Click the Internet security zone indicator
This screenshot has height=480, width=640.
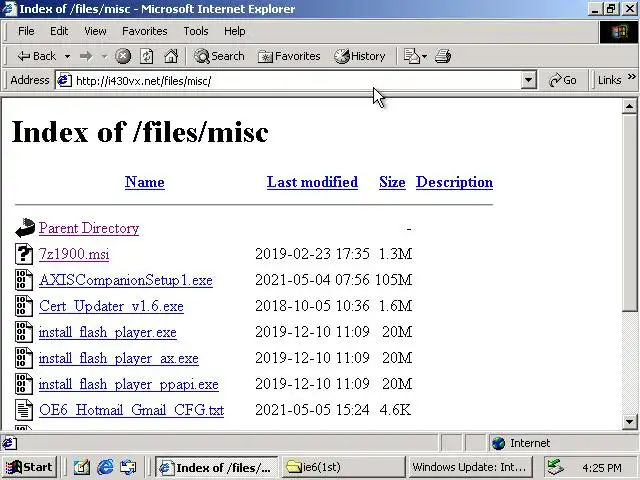[562, 443]
